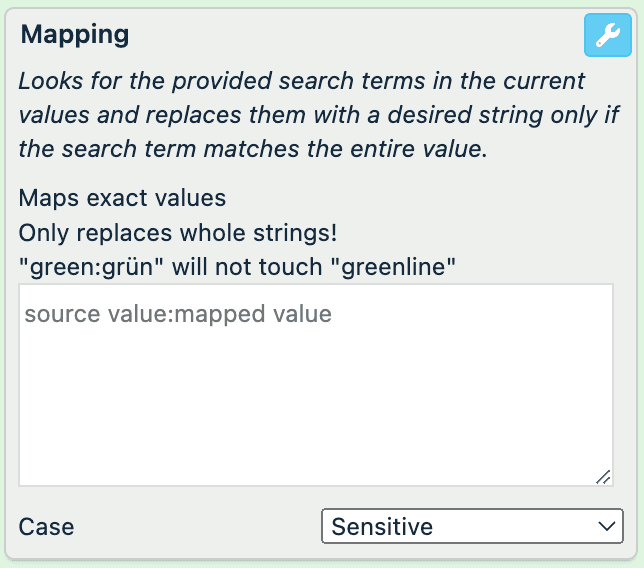
Task: Click the 'source value:mapped value' placeholder
Action: pos(178,315)
